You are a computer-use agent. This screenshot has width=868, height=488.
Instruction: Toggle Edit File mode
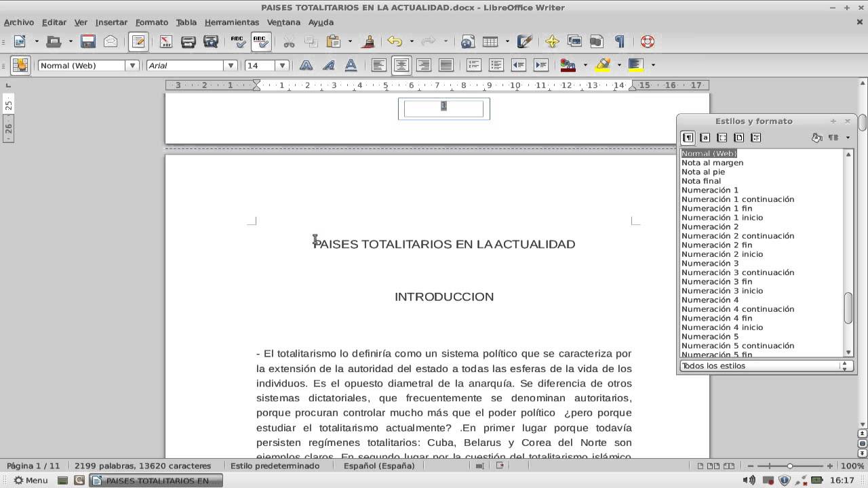[x=138, y=41]
